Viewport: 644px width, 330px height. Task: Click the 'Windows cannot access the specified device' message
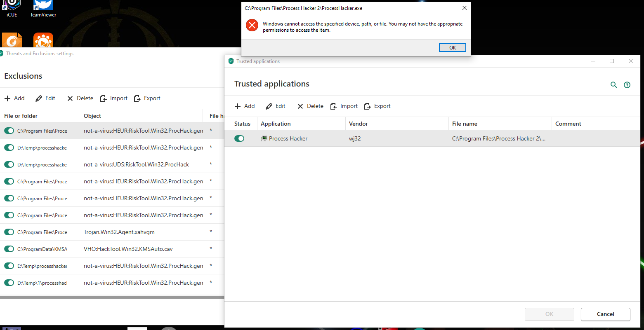[363, 27]
